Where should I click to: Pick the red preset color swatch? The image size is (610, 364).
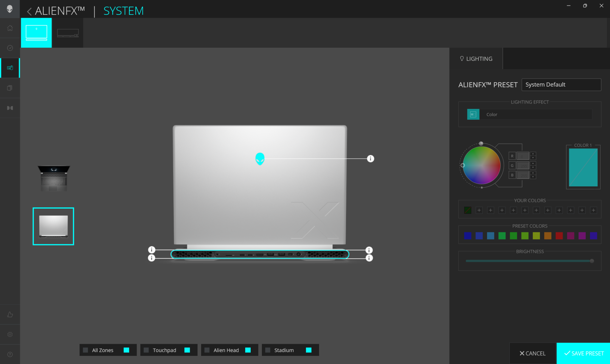tap(559, 236)
